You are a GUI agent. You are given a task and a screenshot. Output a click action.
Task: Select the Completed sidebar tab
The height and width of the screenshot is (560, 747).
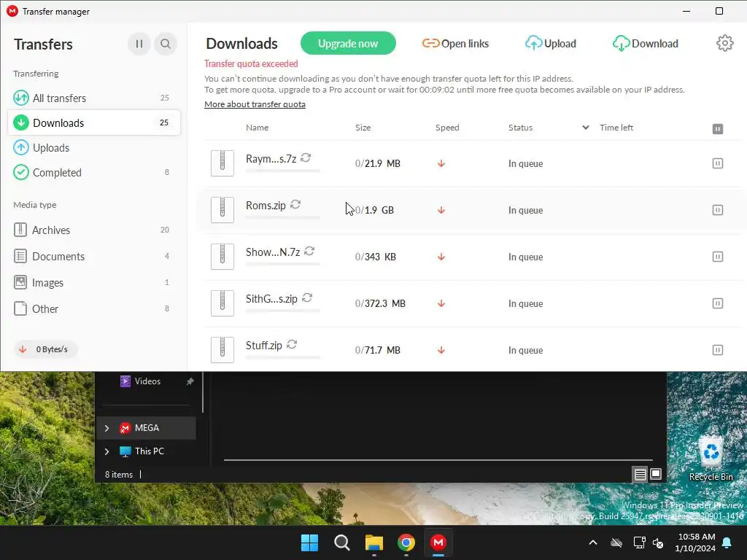(94, 172)
